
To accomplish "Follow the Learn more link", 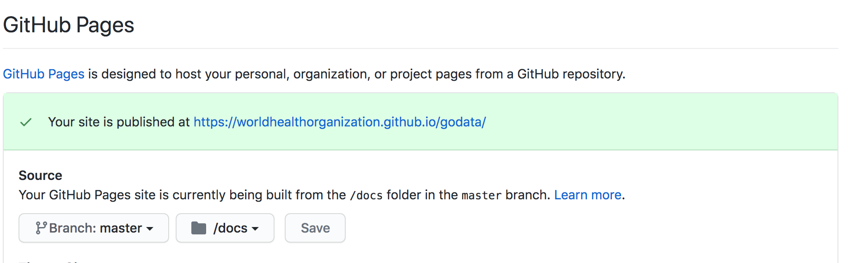I will 587,195.
